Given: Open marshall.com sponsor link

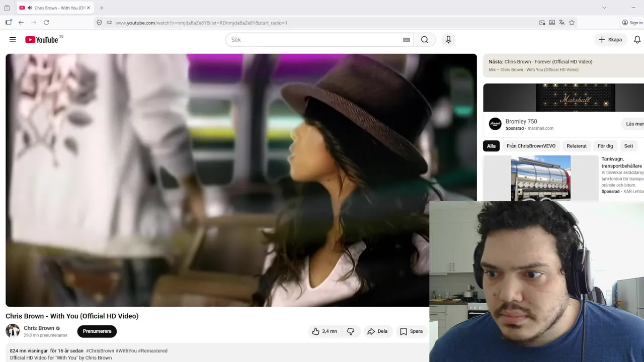Looking at the screenshot, I should coord(540,128).
